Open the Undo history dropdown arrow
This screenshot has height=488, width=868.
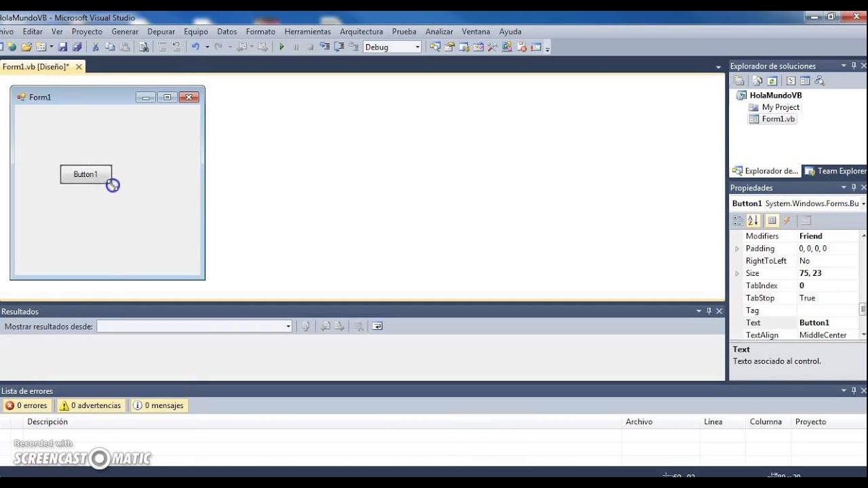point(207,47)
